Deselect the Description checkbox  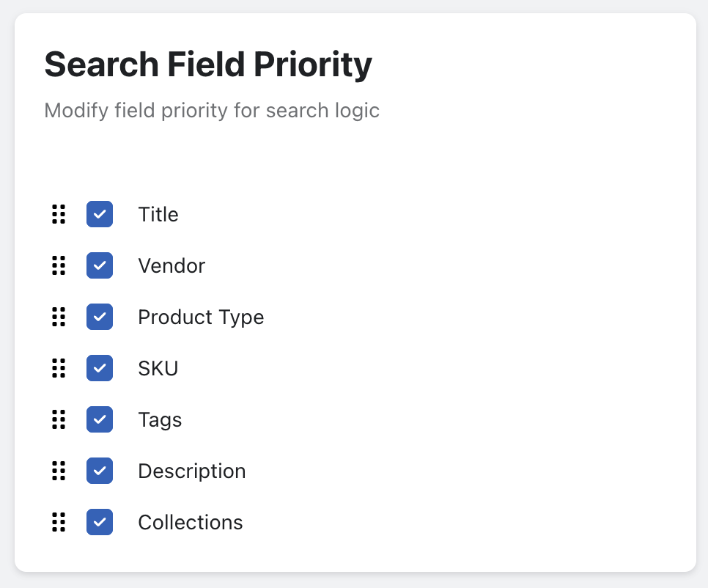[100, 471]
